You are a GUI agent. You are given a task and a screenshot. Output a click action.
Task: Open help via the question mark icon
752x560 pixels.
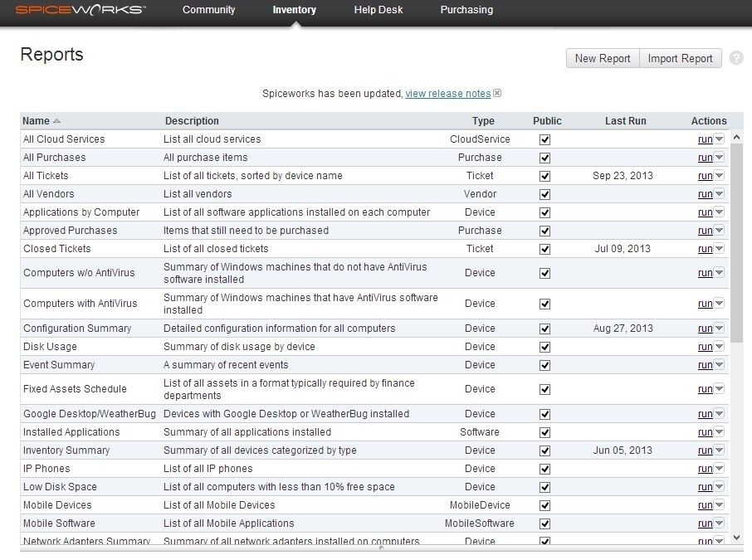735,58
